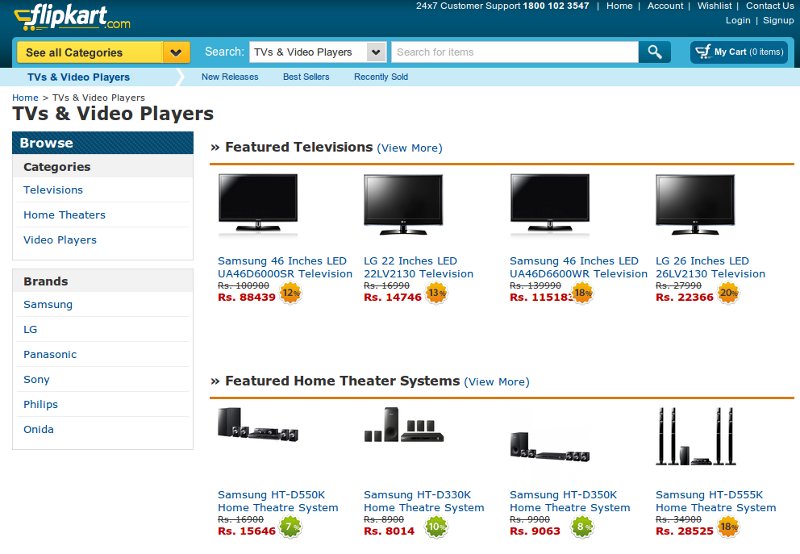Click the magnifier search button

pyautogui.click(x=655, y=52)
